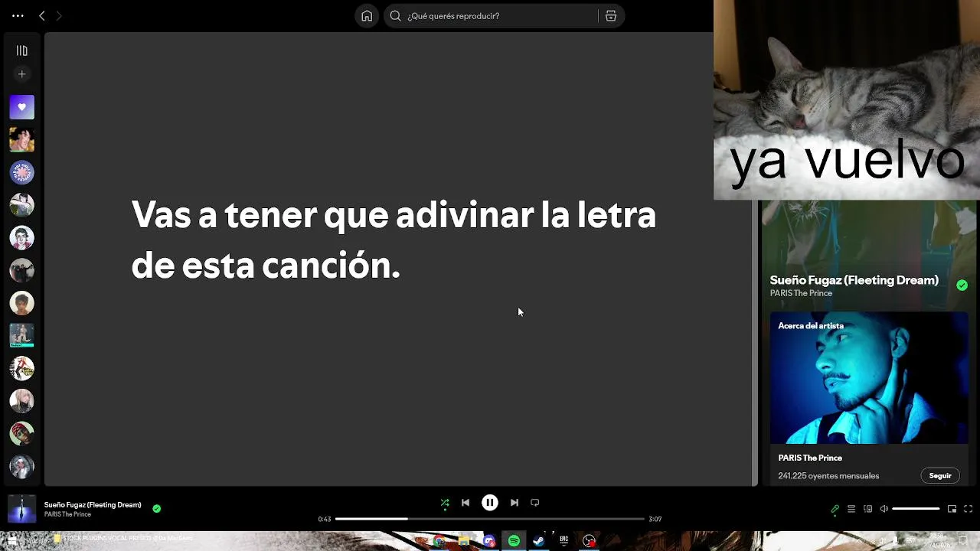
Task: Open the Windows notification center icon
Action: point(964,541)
